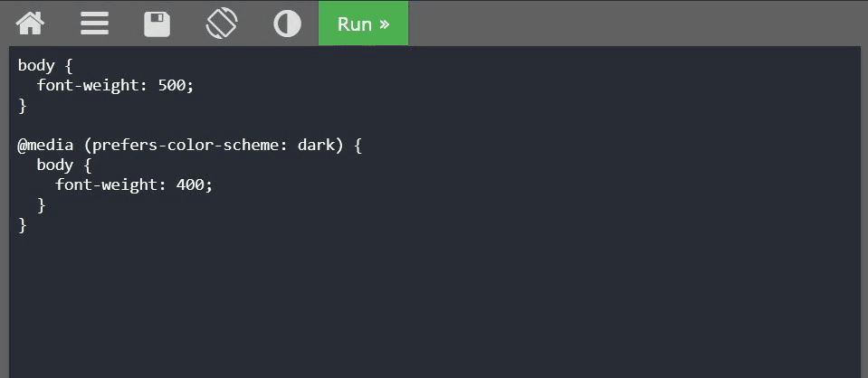Click the closing brace after font-weight 500

pyautogui.click(x=22, y=106)
